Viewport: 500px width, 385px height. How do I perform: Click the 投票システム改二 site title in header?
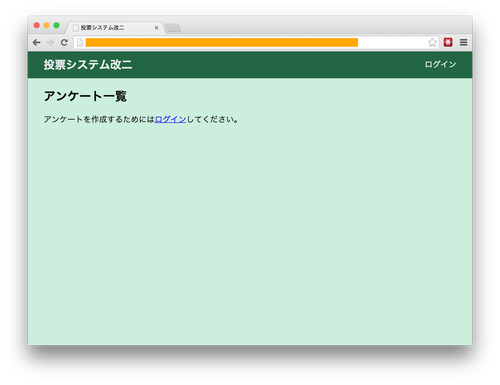tap(88, 65)
